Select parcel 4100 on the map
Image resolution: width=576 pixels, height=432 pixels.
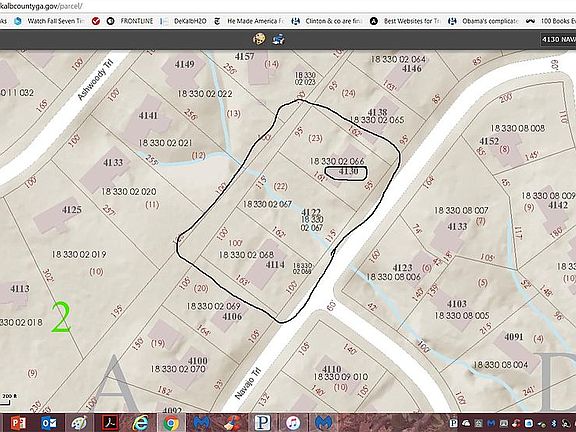click(198, 360)
